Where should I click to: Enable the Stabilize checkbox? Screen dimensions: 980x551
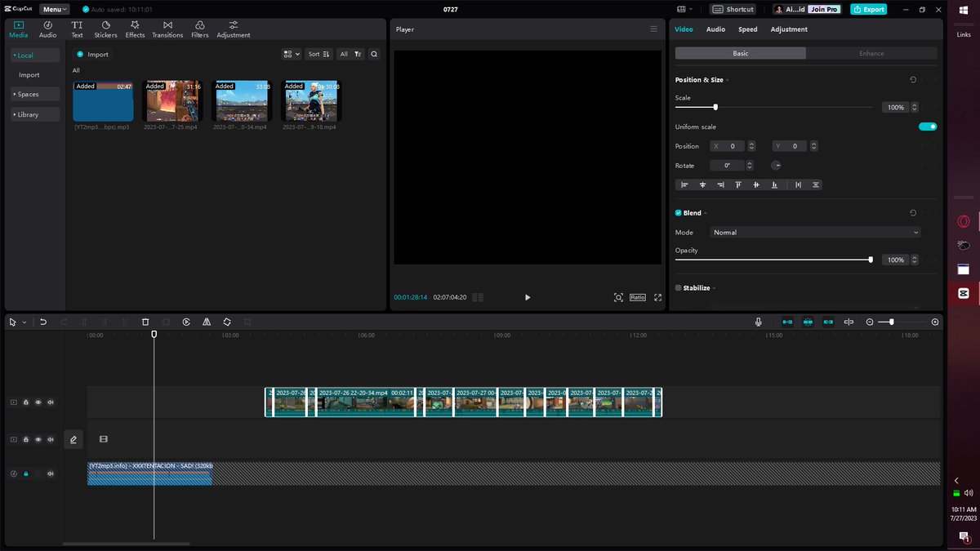(x=679, y=288)
